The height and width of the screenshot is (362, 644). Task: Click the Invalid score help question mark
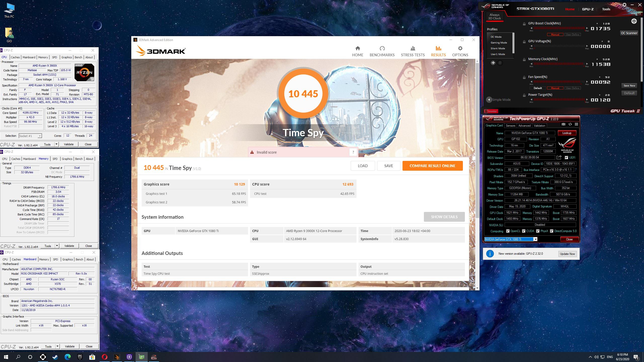click(x=353, y=152)
